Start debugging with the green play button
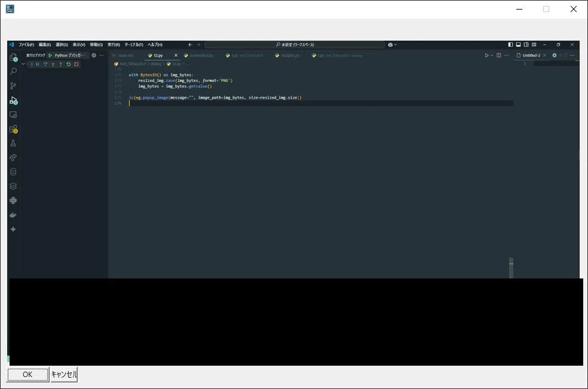This screenshot has width=588, height=389. coord(50,55)
